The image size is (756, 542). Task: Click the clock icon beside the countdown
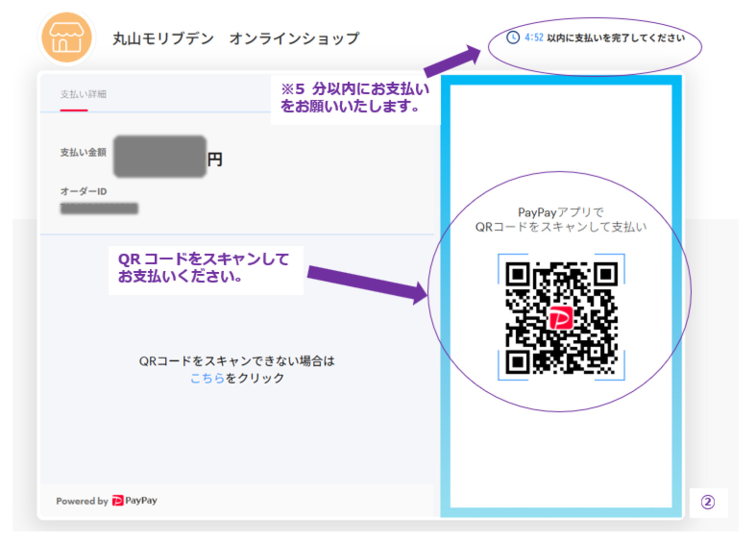[x=513, y=38]
